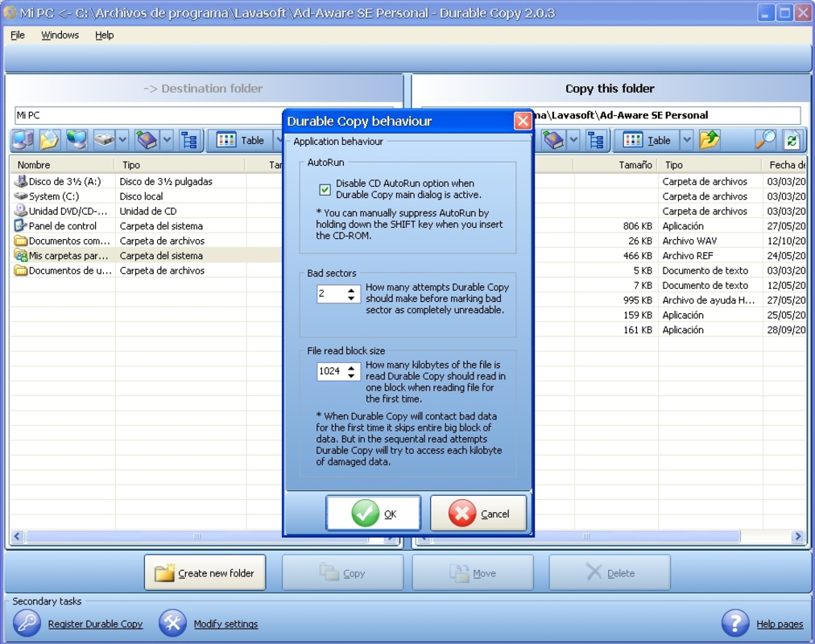Open the Help pages link

pyautogui.click(x=780, y=624)
